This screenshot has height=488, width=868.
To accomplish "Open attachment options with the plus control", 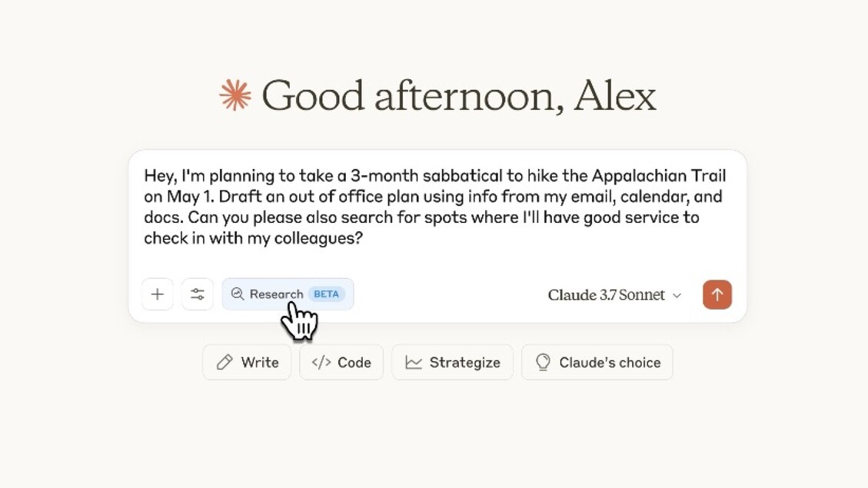I will coord(157,294).
